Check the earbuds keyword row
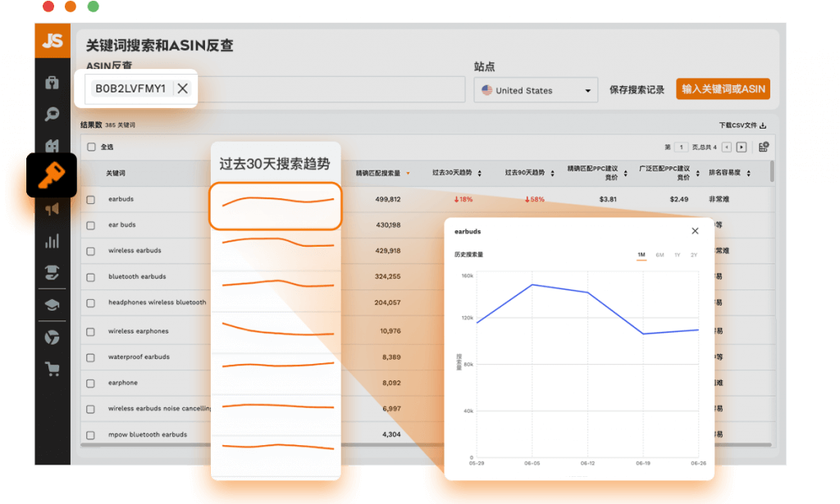The width and height of the screenshot is (840, 504). (x=90, y=200)
